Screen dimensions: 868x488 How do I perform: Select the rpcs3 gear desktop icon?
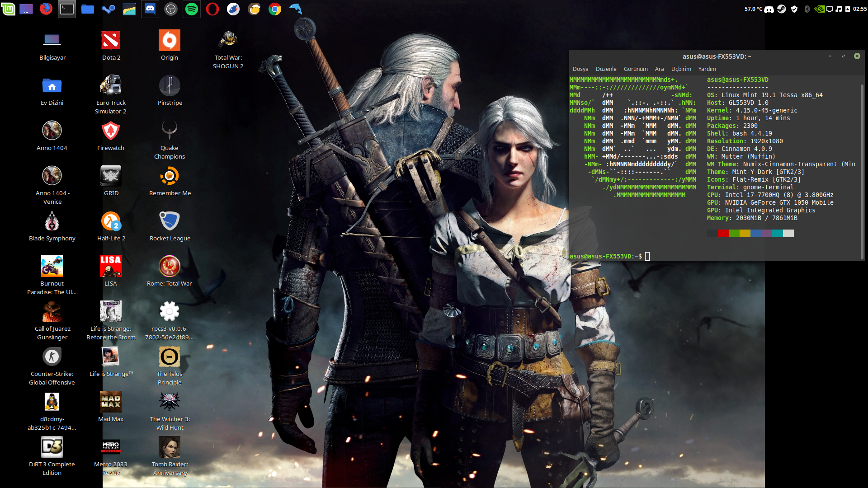(170, 321)
